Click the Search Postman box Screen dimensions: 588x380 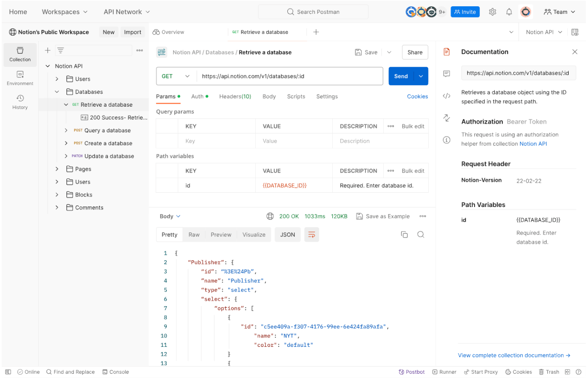click(313, 12)
